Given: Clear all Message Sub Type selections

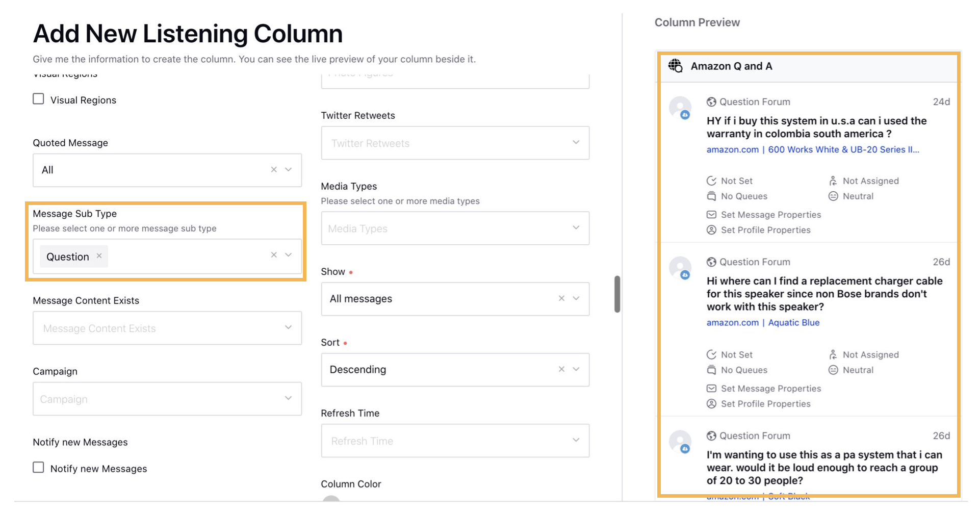Looking at the screenshot, I should coord(274,255).
